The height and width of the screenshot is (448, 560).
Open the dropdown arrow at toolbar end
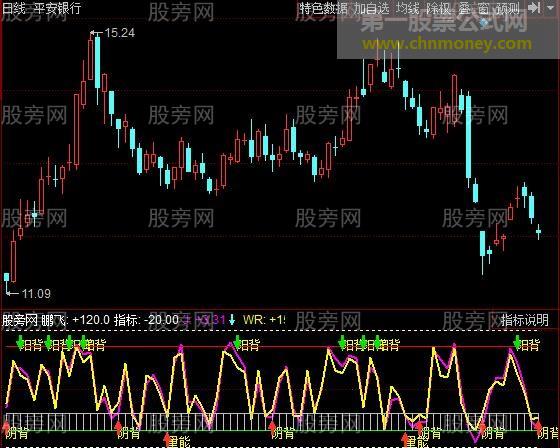551,7
